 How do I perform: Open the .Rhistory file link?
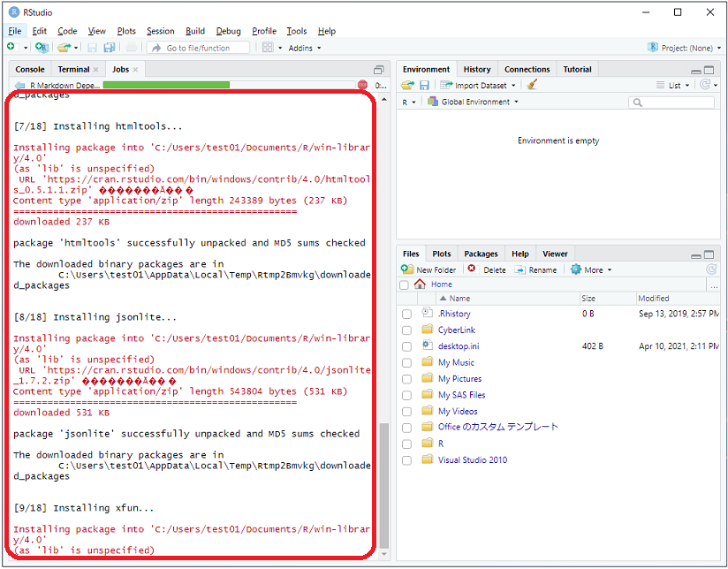(x=454, y=314)
